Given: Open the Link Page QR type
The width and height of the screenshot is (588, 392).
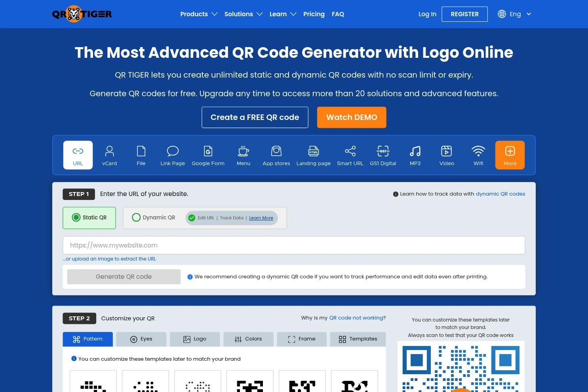Looking at the screenshot, I should pyautogui.click(x=173, y=155).
